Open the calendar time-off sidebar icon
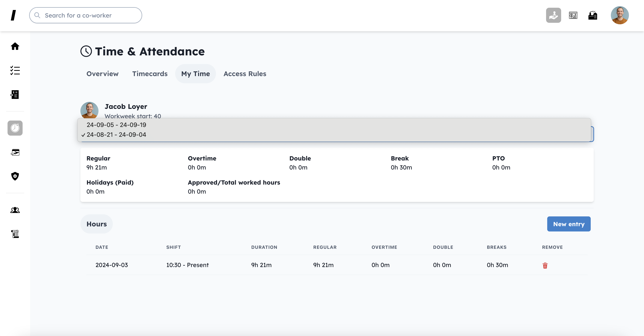The height and width of the screenshot is (336, 644). click(15, 152)
